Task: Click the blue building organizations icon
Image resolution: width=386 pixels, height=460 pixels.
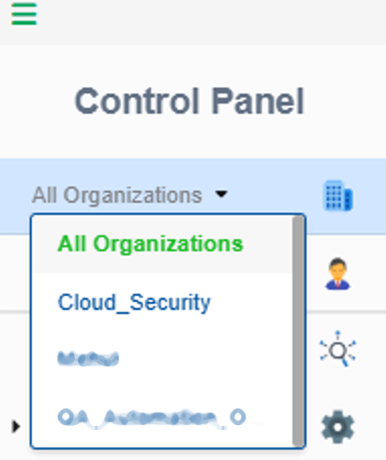Action: pos(338,196)
